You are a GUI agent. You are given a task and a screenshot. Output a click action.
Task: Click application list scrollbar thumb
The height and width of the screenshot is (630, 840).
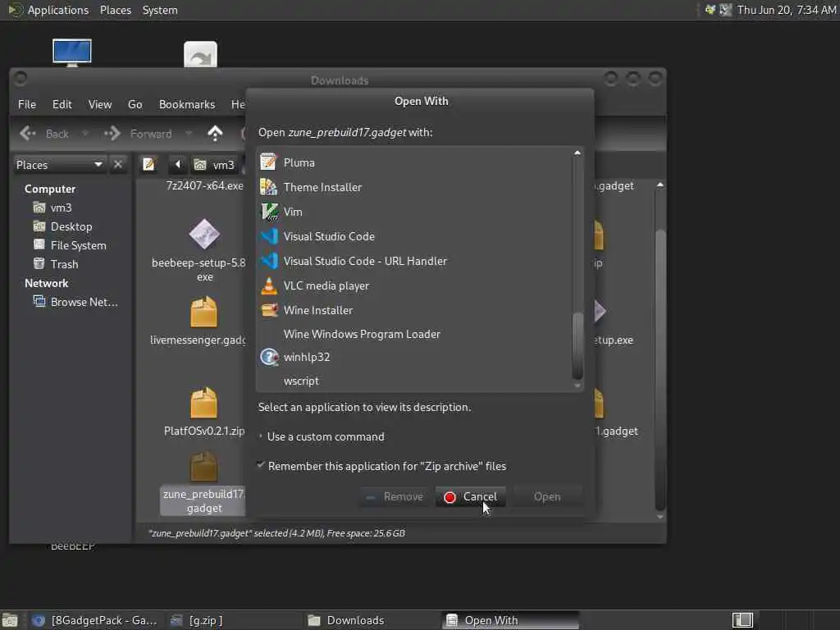pos(577,345)
